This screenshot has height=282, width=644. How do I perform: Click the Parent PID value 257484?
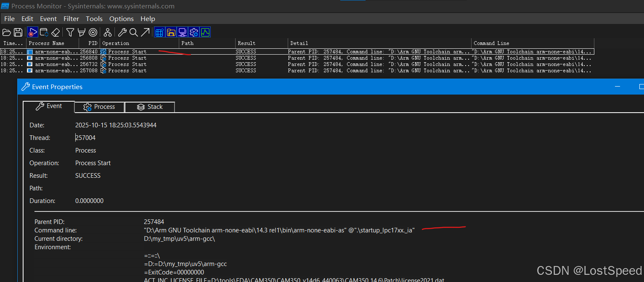tap(154, 222)
